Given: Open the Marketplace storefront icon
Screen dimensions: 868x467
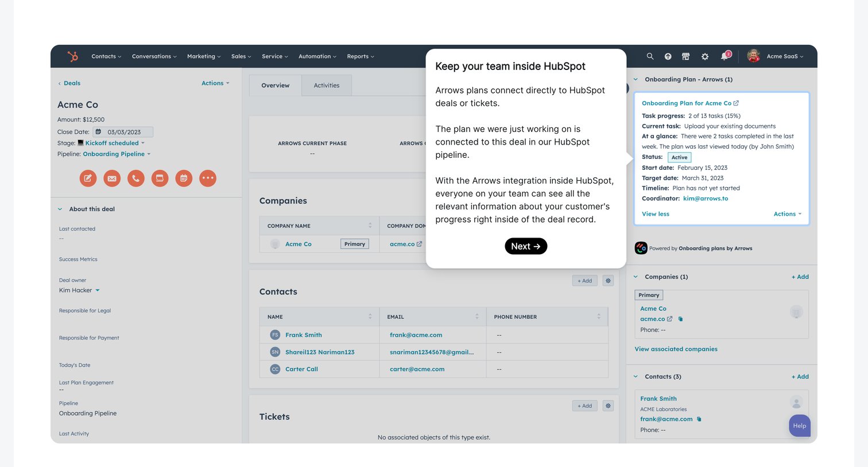Looking at the screenshot, I should click(685, 56).
